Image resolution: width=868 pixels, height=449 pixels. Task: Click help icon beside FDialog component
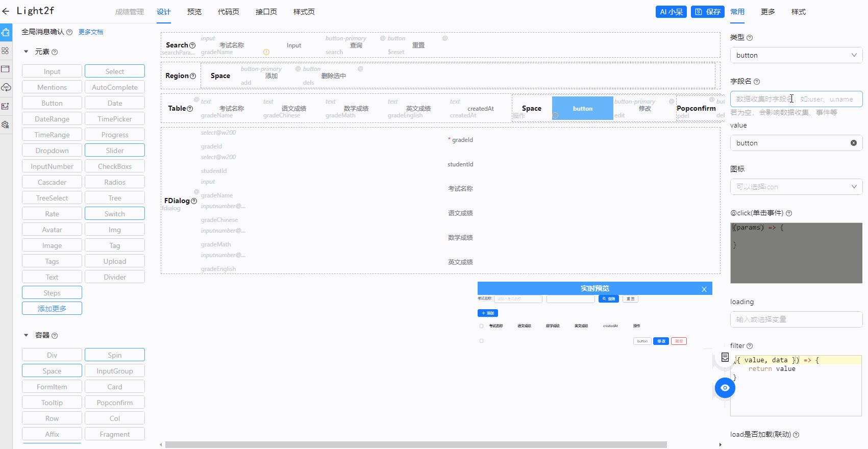194,201
